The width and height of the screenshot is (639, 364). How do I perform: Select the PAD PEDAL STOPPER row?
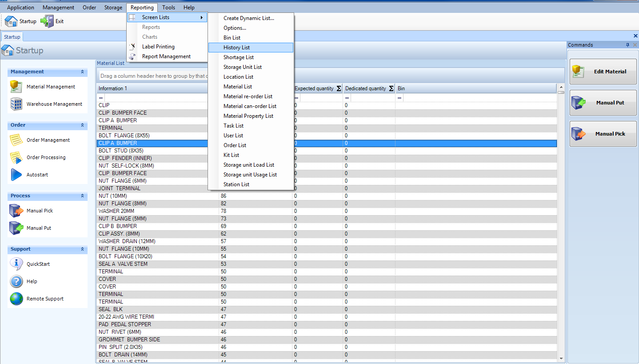click(x=327, y=324)
